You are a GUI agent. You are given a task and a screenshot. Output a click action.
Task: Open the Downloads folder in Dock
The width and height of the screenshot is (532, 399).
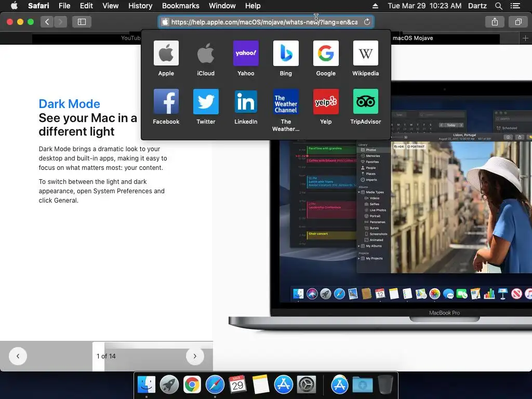pyautogui.click(x=362, y=385)
